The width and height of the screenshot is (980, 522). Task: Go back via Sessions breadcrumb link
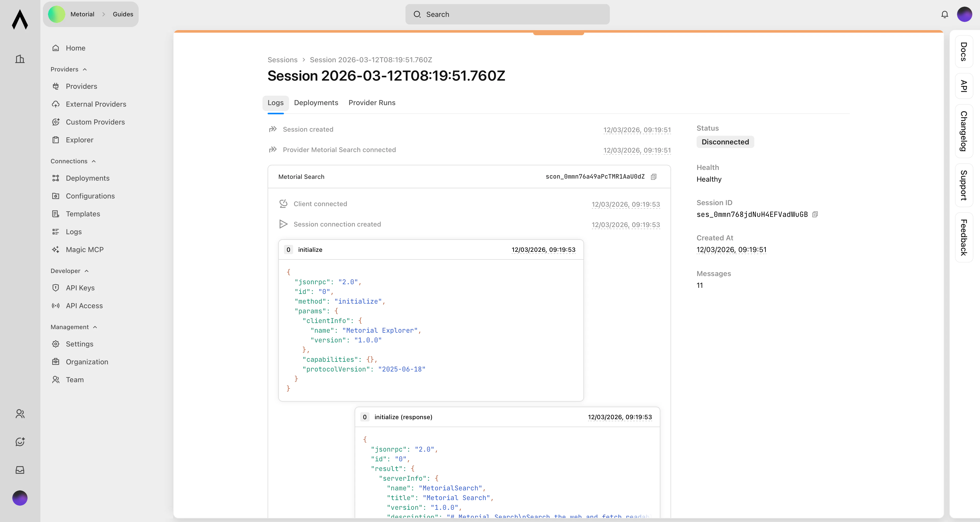(x=282, y=60)
